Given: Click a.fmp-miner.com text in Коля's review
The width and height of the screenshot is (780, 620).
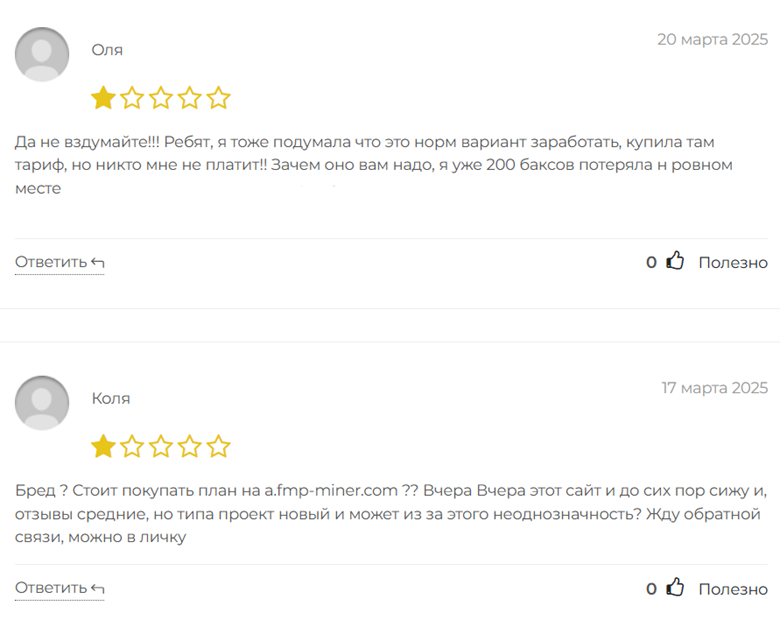Looking at the screenshot, I should 330,491.
